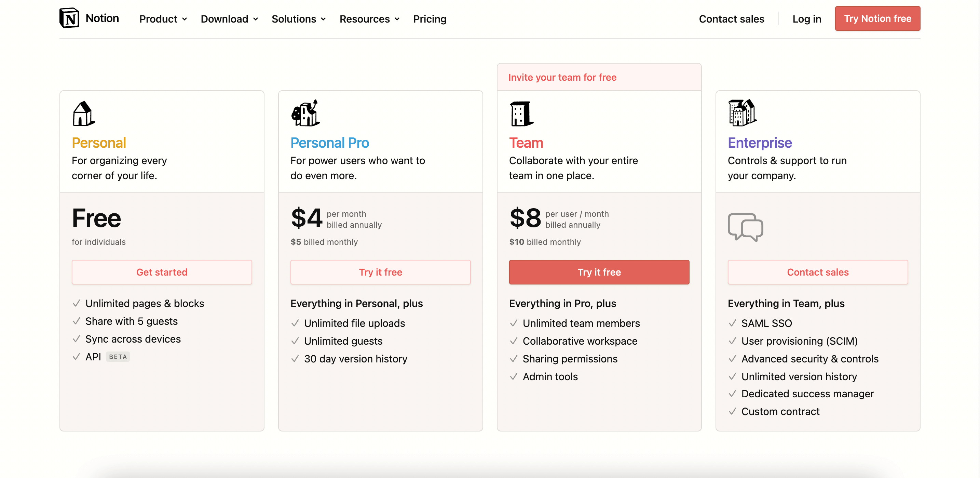
Task: Click the Personal Pro house-with-tree icon
Action: point(305,113)
